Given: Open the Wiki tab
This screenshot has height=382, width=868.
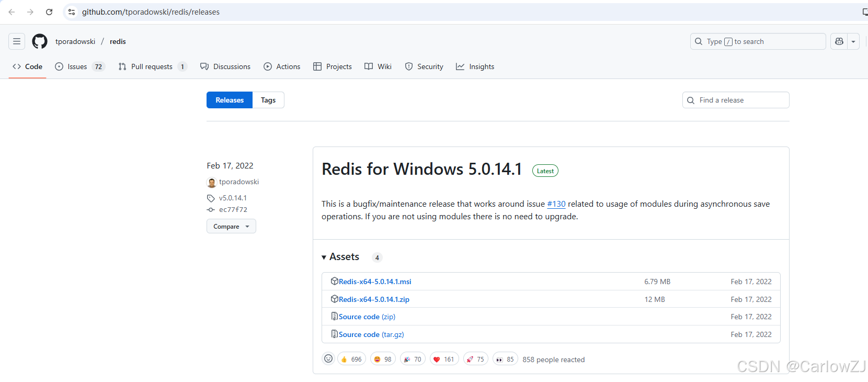Looking at the screenshot, I should [x=378, y=66].
